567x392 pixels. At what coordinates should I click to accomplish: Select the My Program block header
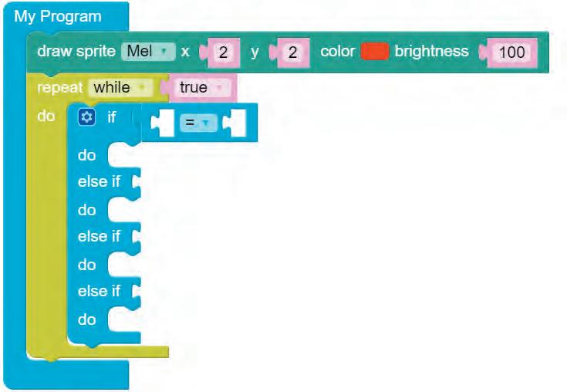(x=57, y=16)
